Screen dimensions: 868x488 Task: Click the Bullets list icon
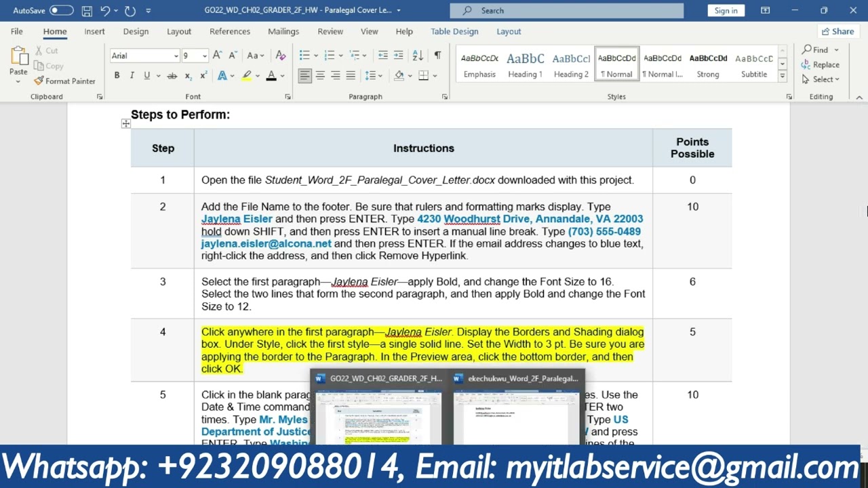coord(304,56)
